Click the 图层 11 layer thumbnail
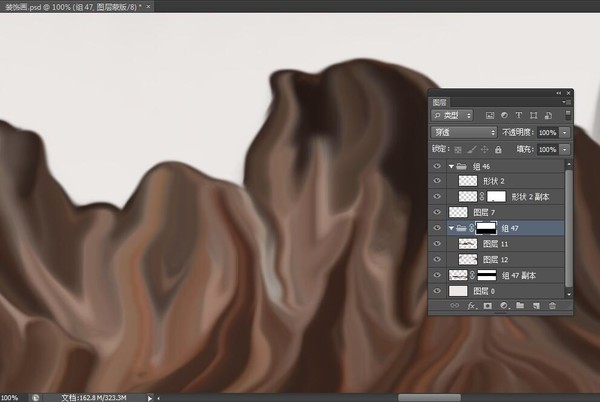Screen dimensions: 600x402 tap(468, 244)
